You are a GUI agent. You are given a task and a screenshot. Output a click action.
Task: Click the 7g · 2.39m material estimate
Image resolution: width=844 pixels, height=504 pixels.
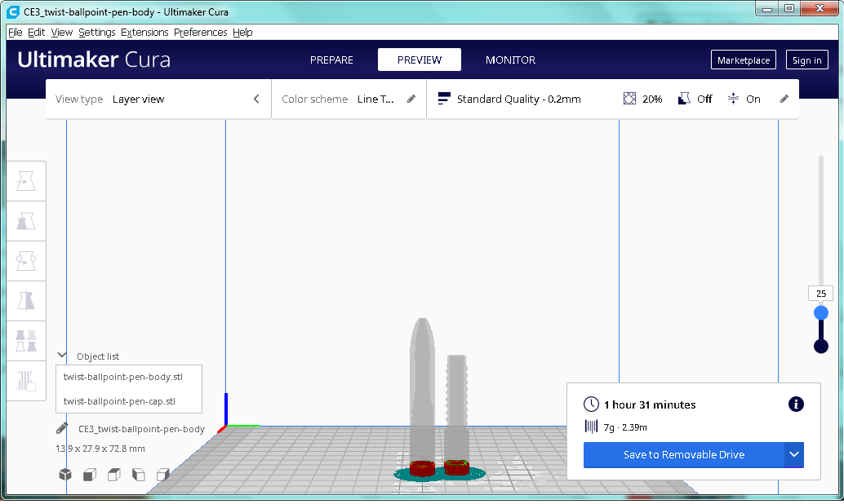625,427
